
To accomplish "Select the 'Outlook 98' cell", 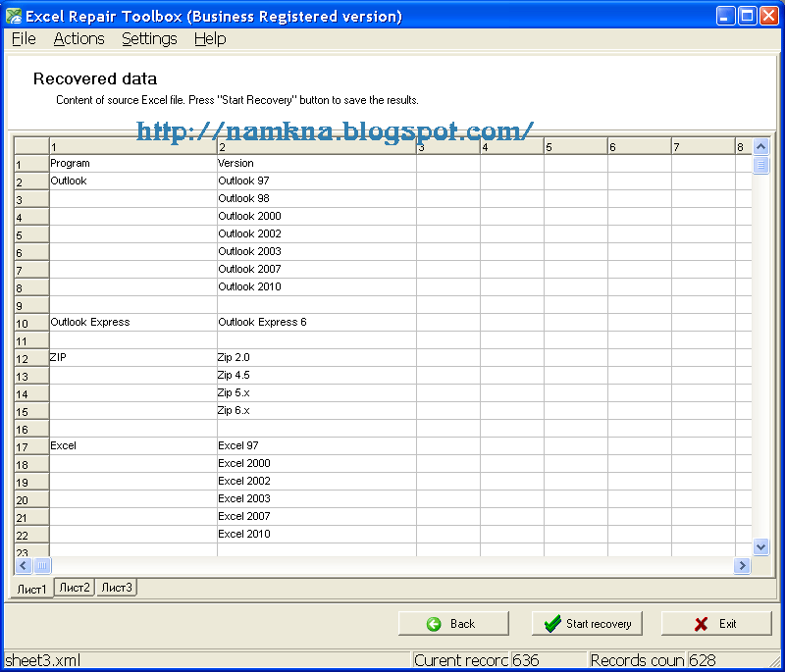I will (316, 198).
